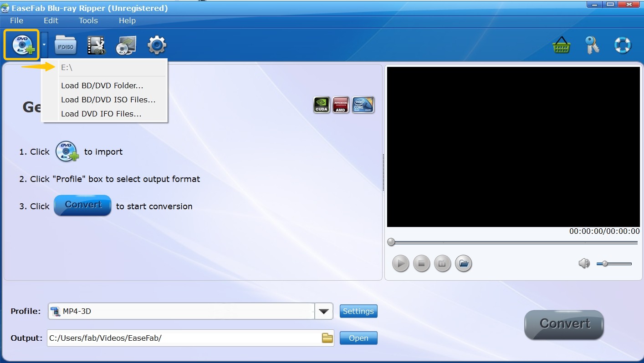Click the green shopping basket purchase icon

point(561,45)
